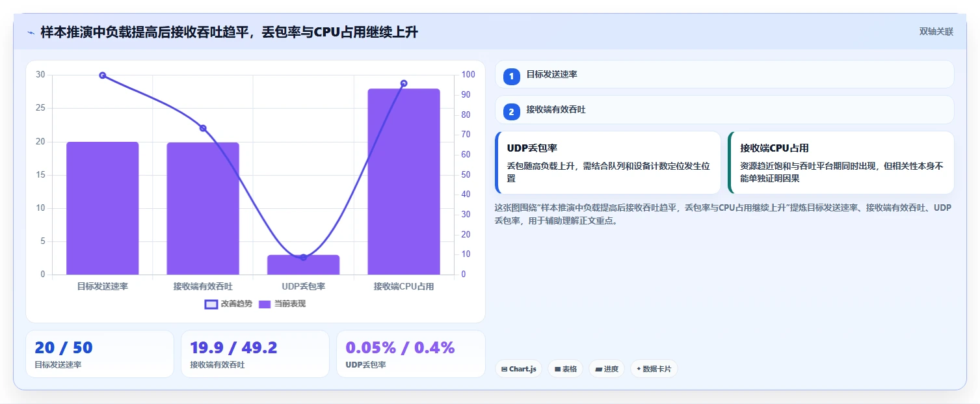The height and width of the screenshot is (404, 980).
Task: Click the tall 接收端CPU占用 bar
Action: pyautogui.click(x=404, y=182)
